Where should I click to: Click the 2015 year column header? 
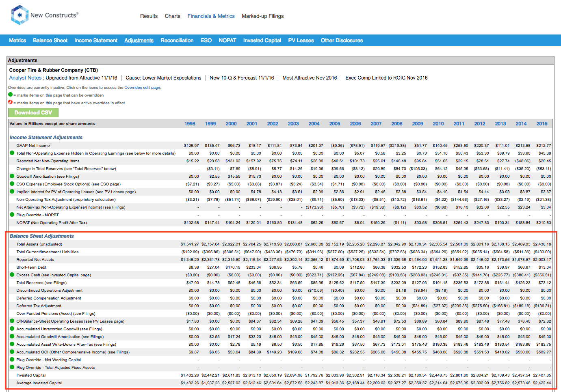[542, 124]
